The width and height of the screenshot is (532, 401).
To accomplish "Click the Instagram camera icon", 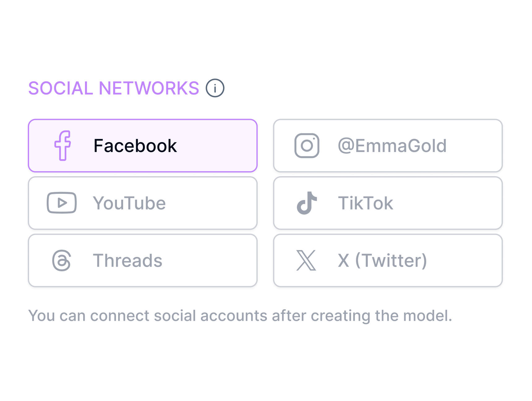I will pyautogui.click(x=306, y=145).
